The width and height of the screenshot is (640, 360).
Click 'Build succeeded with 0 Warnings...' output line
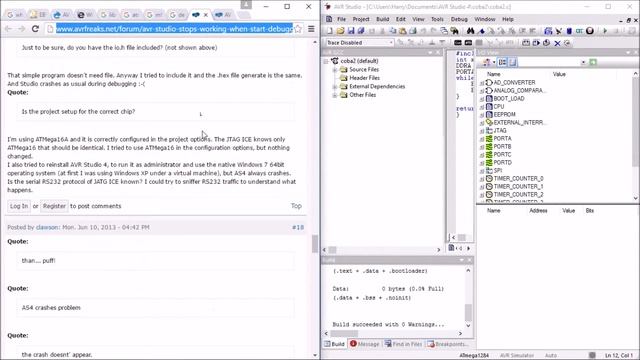click(x=388, y=324)
